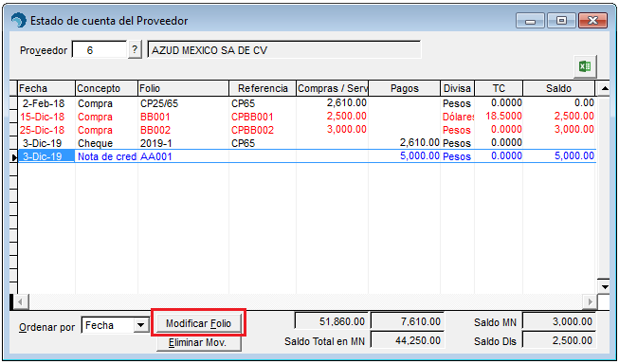The height and width of the screenshot is (364, 619).
Task: Sort by the Fecha column header
Action: (46, 88)
